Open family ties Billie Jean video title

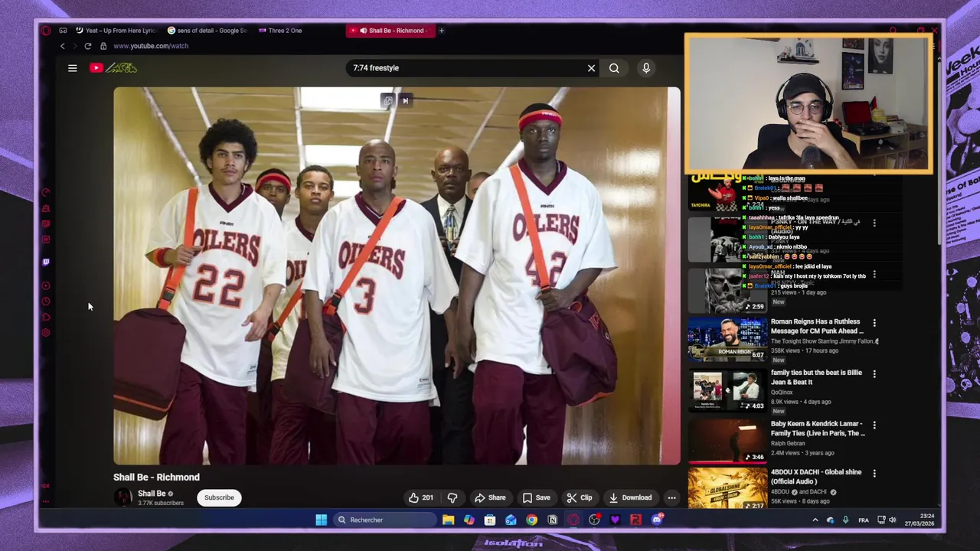[816, 377]
